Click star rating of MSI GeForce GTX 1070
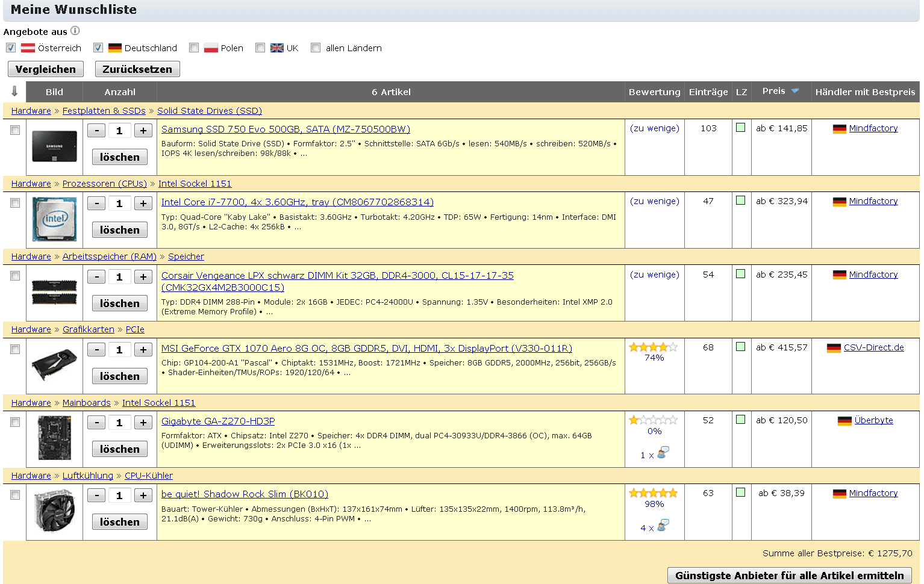The image size is (924, 584). click(x=654, y=347)
